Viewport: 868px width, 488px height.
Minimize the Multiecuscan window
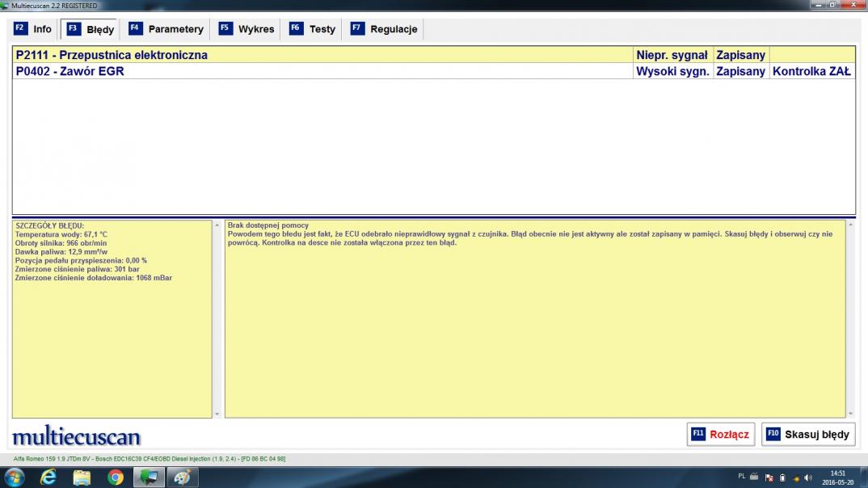(819, 5)
